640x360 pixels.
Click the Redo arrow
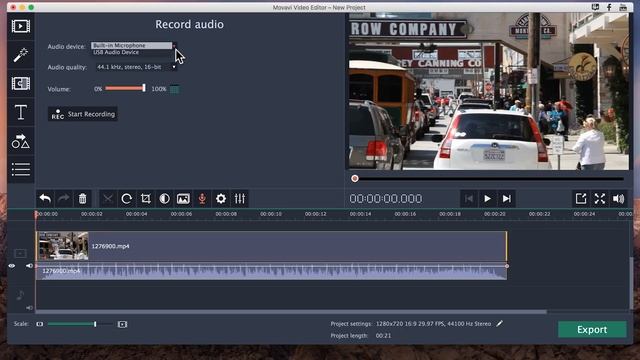click(x=64, y=199)
